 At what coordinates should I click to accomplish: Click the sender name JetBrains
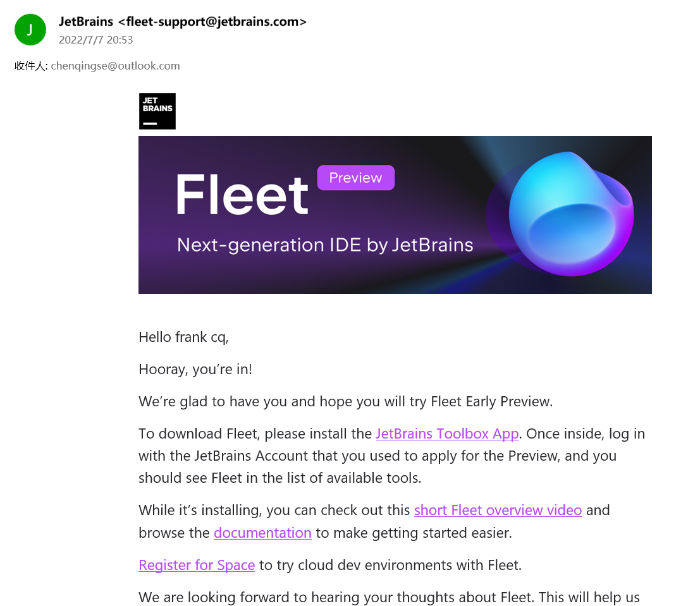point(86,21)
